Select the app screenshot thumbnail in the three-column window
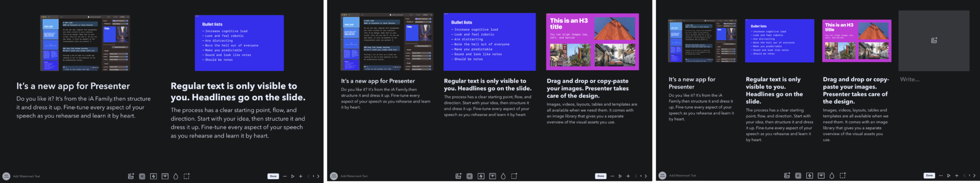 point(387,42)
